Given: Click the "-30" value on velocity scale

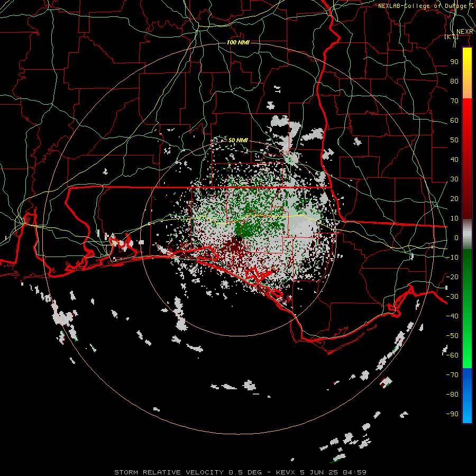Looking at the screenshot, I should tap(452, 297).
